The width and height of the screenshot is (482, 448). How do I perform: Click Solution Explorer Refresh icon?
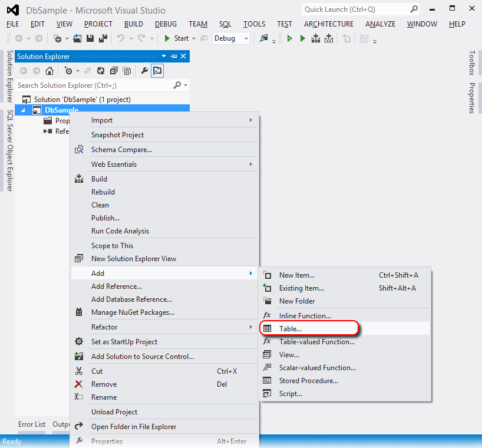[101, 71]
